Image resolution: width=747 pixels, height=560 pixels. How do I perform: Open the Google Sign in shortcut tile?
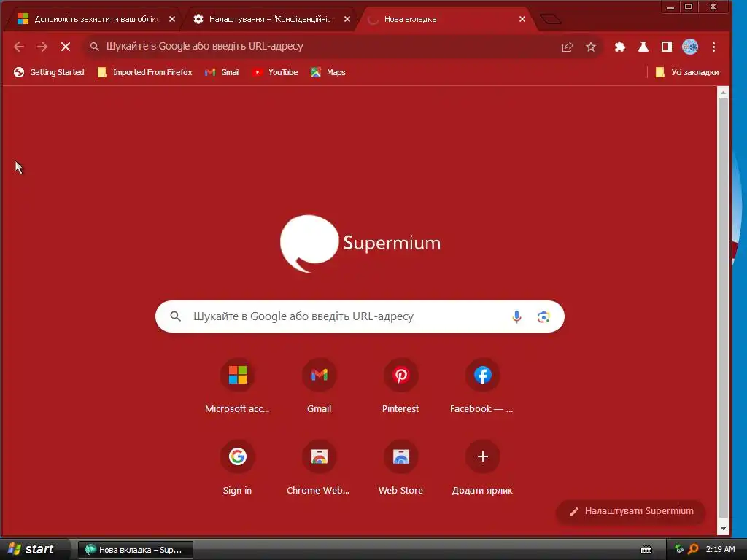coord(237,468)
